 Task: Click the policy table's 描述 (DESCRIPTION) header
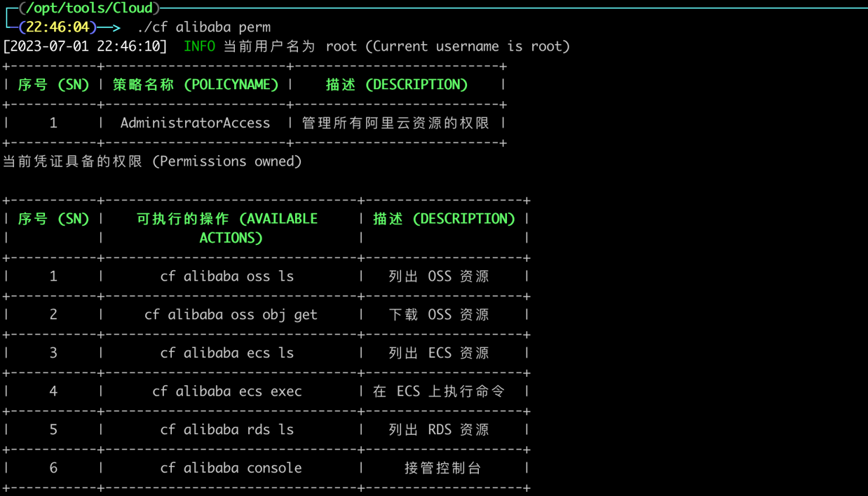(x=397, y=85)
